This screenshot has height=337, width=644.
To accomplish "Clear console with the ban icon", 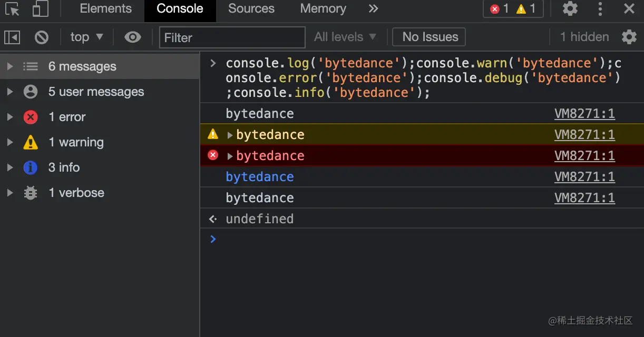I will click(42, 37).
